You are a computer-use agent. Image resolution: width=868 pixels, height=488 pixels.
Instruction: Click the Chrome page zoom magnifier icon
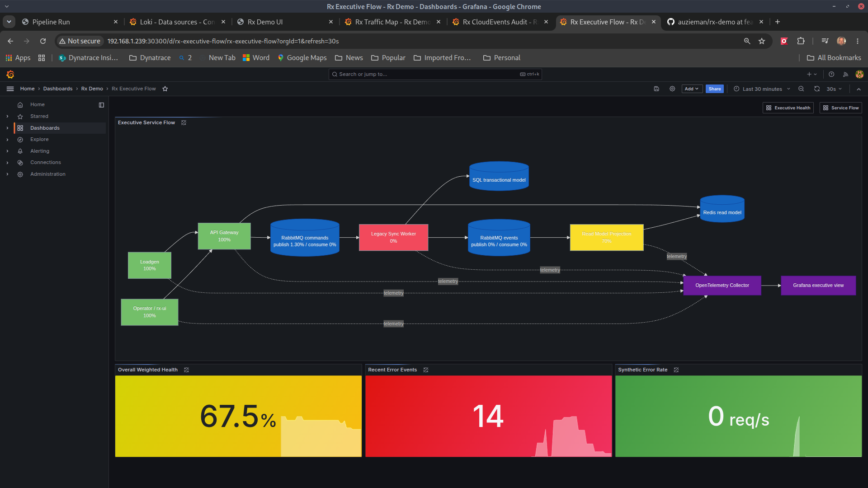747,41
